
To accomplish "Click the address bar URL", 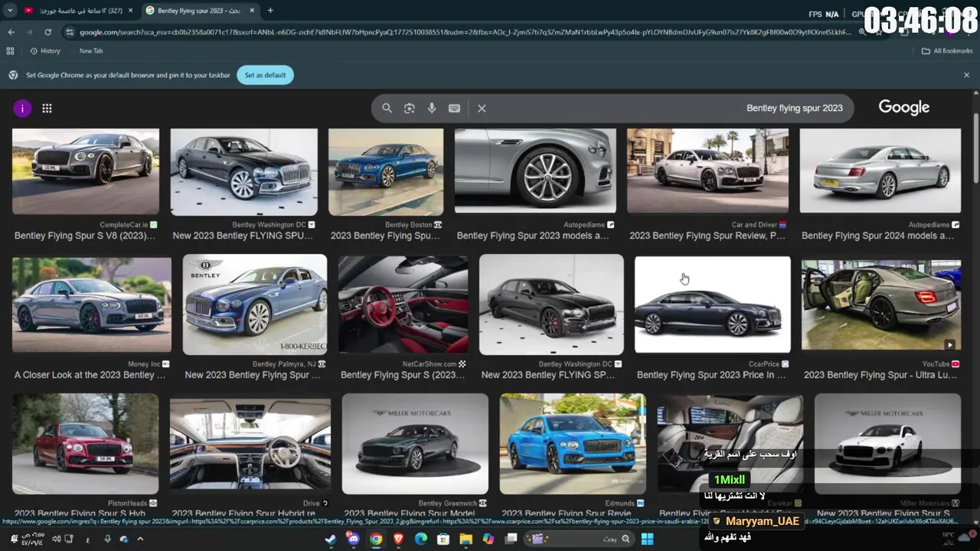I will click(x=465, y=32).
